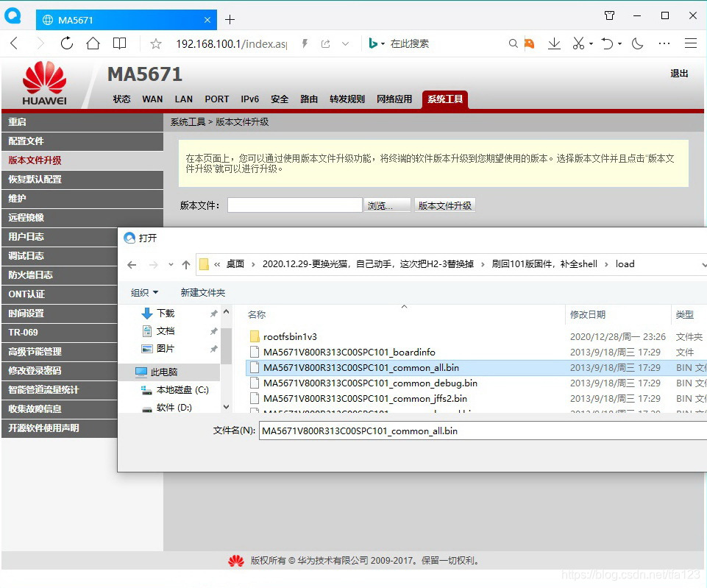Select 下载 in the dialog navigation pane

(x=166, y=314)
